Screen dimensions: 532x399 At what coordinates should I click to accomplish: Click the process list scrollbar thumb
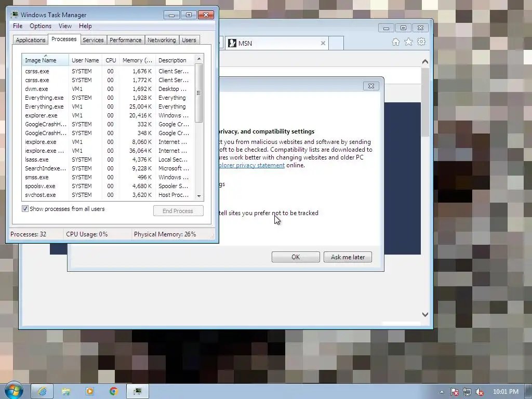pyautogui.click(x=199, y=92)
